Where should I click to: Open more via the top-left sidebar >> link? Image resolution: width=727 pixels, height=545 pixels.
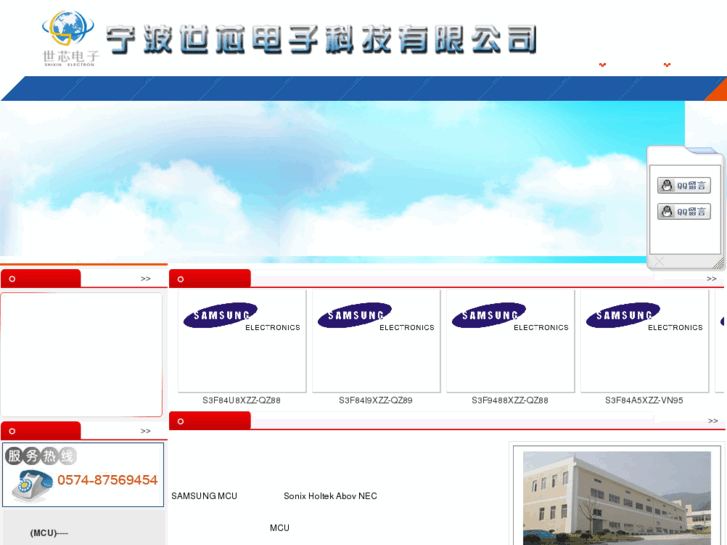[x=146, y=279]
